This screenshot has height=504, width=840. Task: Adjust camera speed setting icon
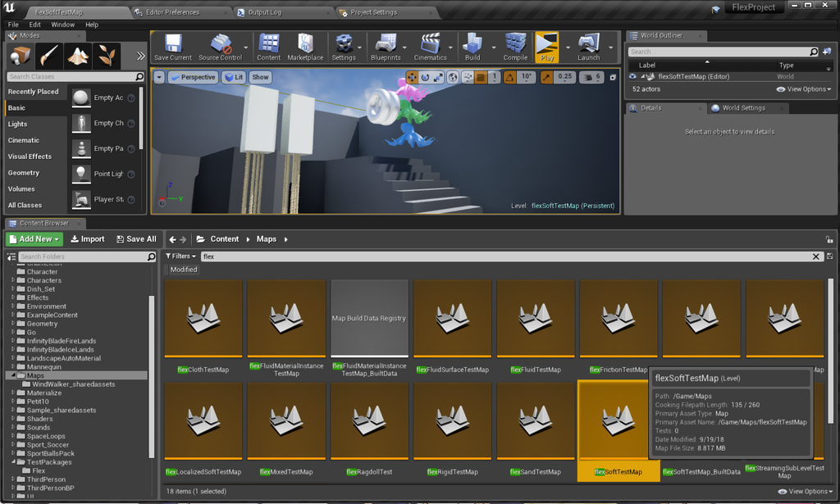[x=592, y=77]
